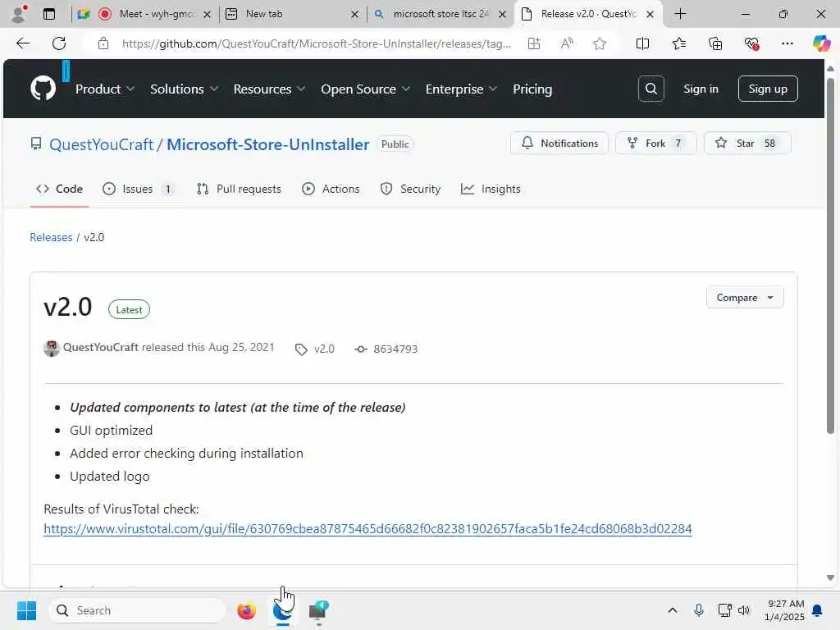Start Read aloud from address bar
840x630 pixels.
[567, 43]
